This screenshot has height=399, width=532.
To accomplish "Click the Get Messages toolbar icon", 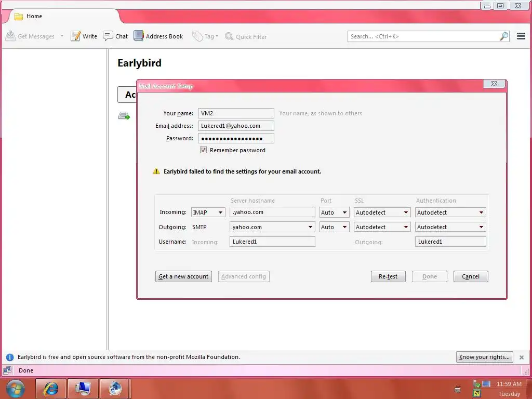I will pyautogui.click(x=10, y=36).
